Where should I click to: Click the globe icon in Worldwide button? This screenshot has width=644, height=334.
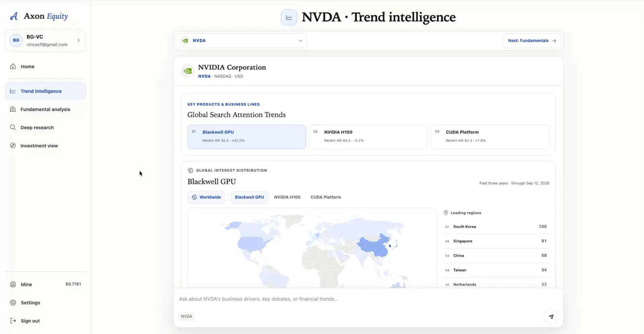click(194, 197)
